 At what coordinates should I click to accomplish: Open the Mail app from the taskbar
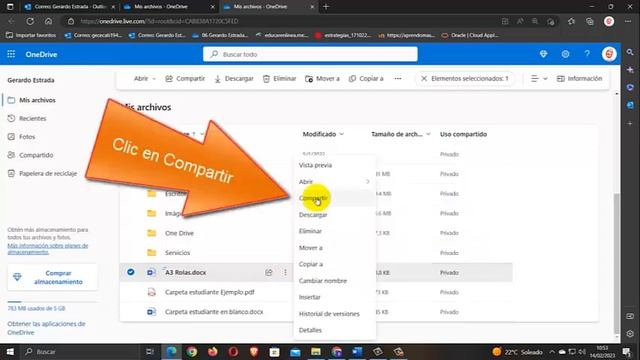point(295,351)
